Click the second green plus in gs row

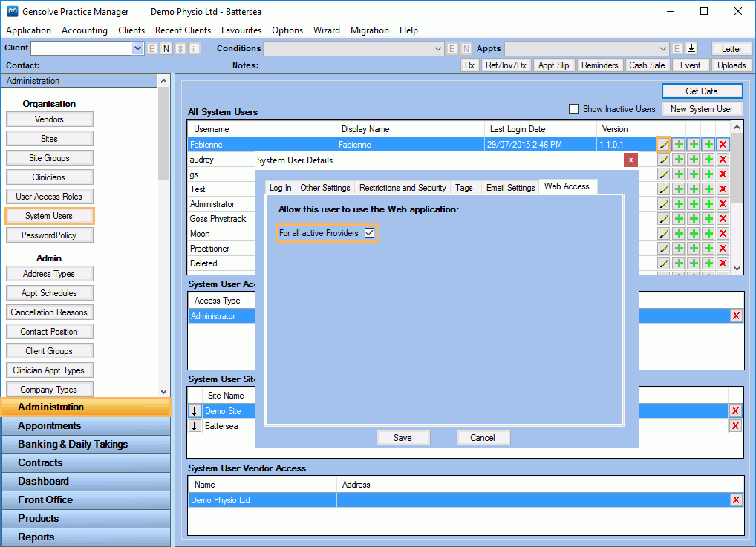point(694,174)
